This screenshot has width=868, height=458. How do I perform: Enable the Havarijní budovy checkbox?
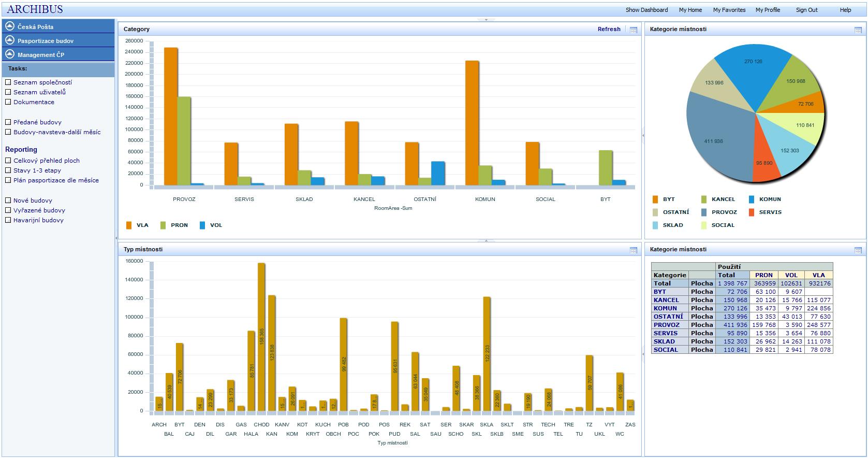pyautogui.click(x=8, y=220)
